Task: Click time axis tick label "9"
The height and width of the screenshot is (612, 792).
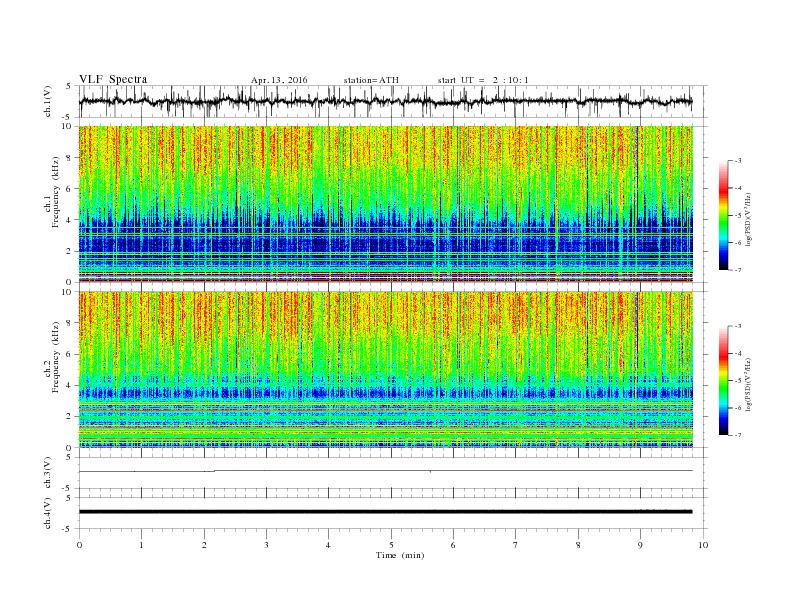Action: click(x=640, y=545)
